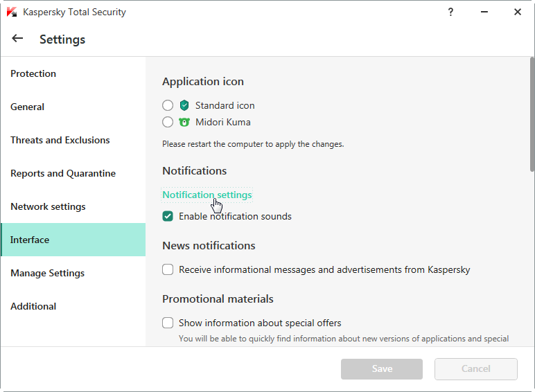The width and height of the screenshot is (535, 392).
Task: Close the Kaspersky Total Security window
Action: (517, 12)
